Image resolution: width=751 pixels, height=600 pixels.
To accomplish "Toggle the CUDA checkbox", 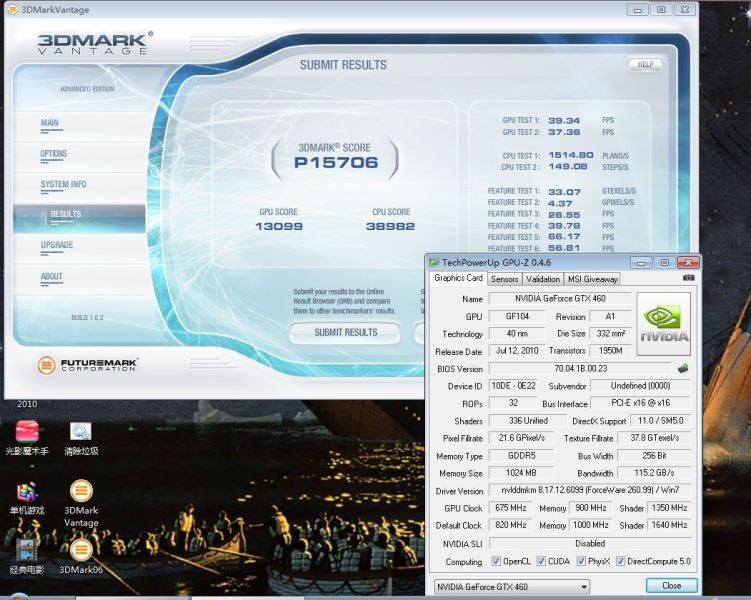I will tap(541, 562).
